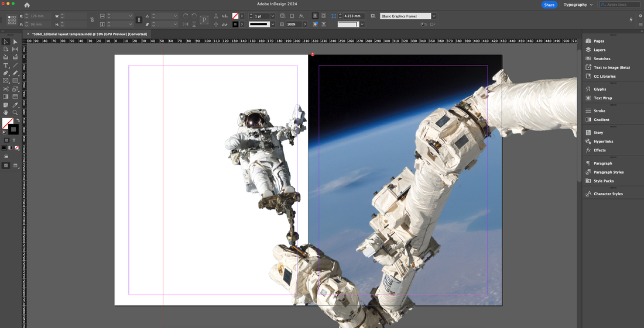Image resolution: width=644 pixels, height=328 pixels.
Task: Click the effects fx icon in control bar
Action: [301, 16]
